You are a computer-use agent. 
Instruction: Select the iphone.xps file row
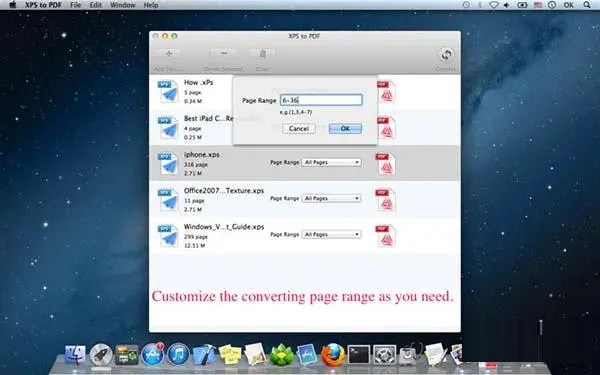click(305, 163)
